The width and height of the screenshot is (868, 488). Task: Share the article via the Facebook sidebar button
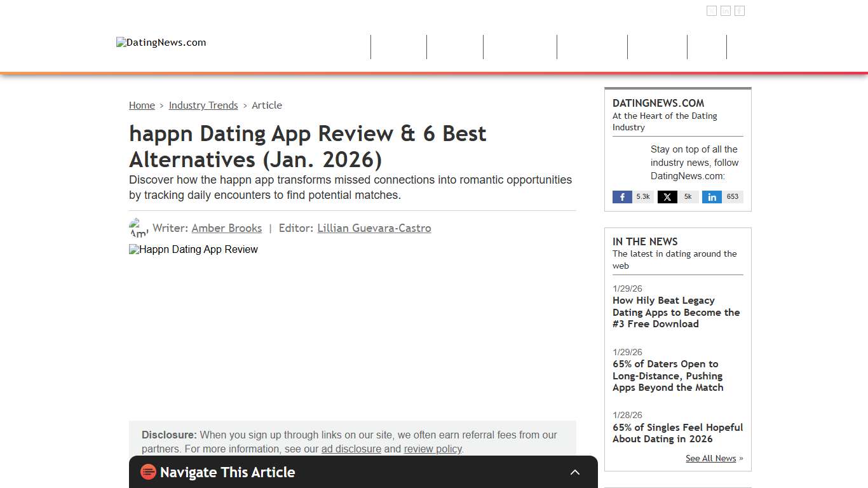click(632, 196)
